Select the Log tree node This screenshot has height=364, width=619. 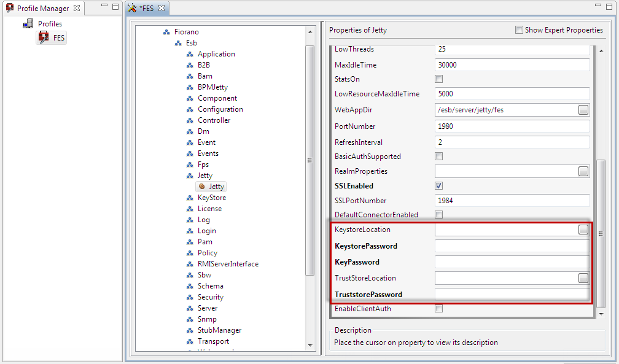[204, 220]
